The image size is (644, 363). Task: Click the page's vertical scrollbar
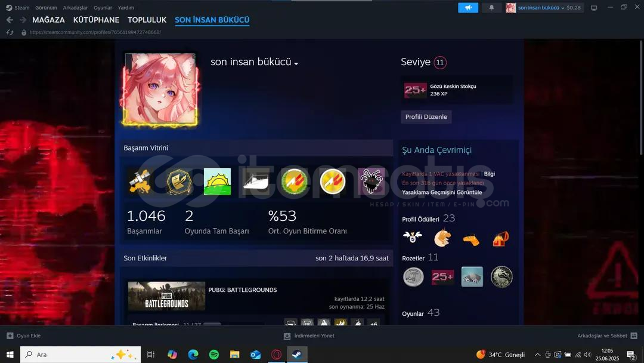tap(640, 98)
